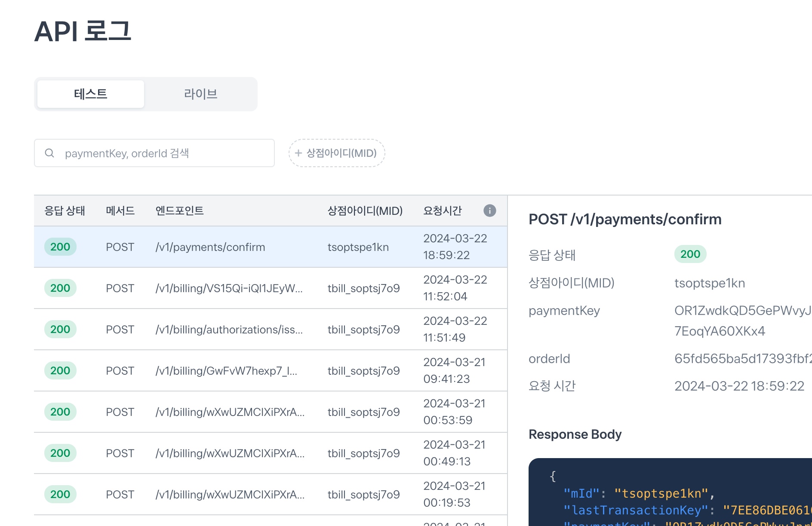The width and height of the screenshot is (812, 526).
Task: Open the 상점아이디(MID) filter chip
Action: pos(337,153)
